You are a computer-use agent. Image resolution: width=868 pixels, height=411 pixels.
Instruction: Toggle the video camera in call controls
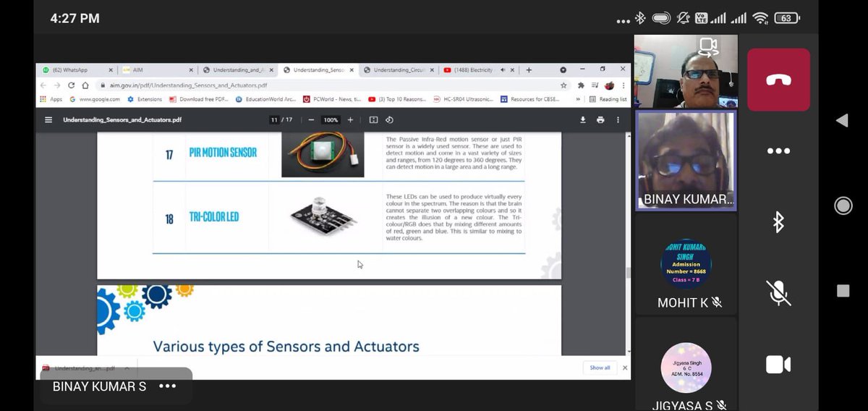778,365
